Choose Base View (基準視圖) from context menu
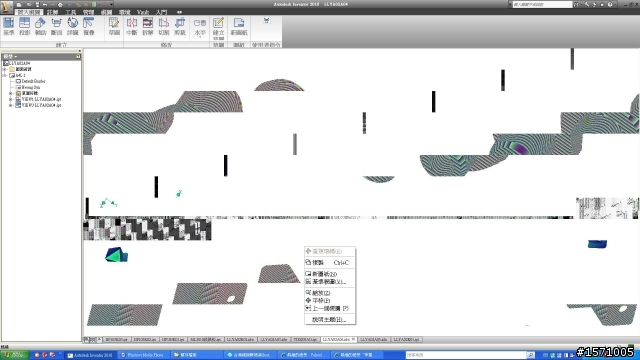 330,282
